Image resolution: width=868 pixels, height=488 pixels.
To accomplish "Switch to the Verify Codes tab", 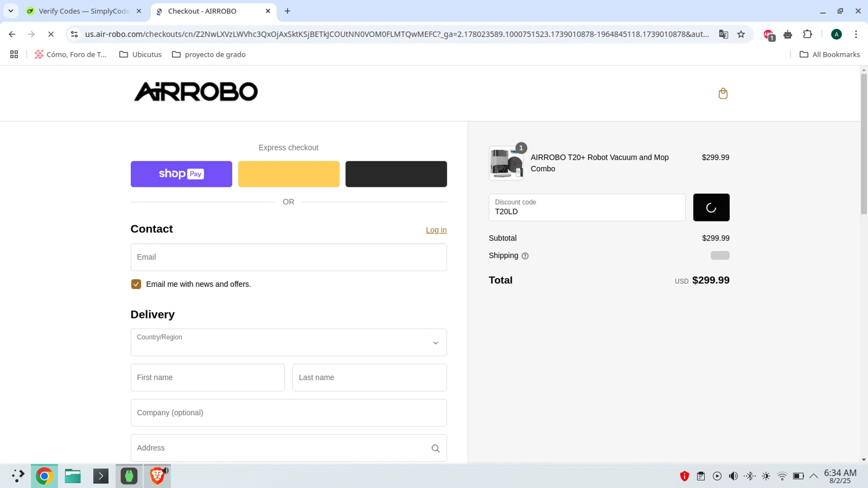I will [x=85, y=11].
